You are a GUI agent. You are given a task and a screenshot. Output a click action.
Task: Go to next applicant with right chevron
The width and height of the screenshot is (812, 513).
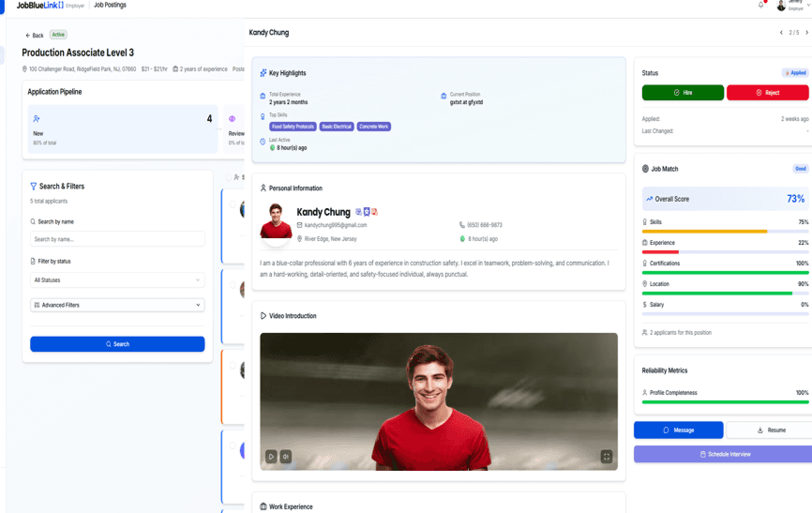point(806,33)
